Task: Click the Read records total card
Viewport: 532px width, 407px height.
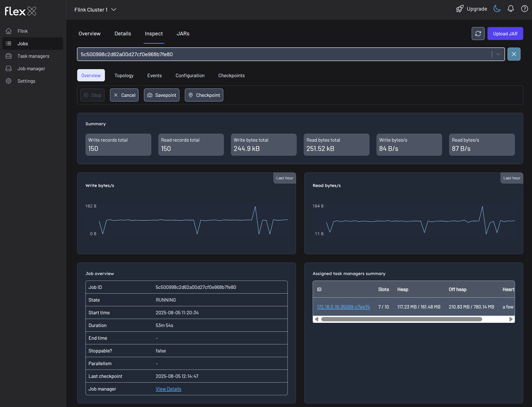Action: [191, 145]
